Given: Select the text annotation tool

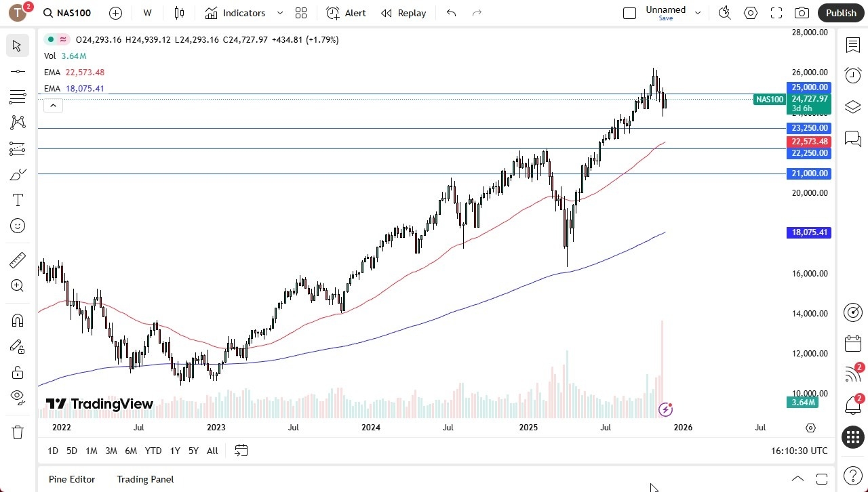Looking at the screenshot, I should (17, 199).
